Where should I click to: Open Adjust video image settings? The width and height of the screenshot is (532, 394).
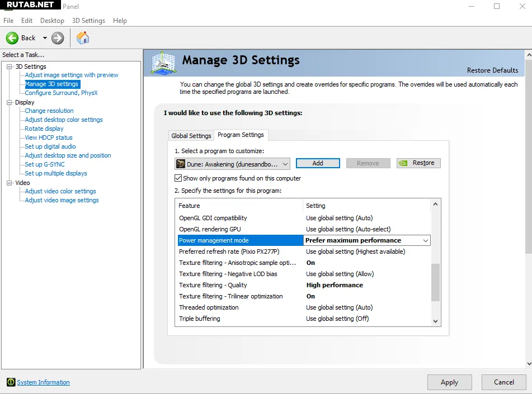pos(62,200)
